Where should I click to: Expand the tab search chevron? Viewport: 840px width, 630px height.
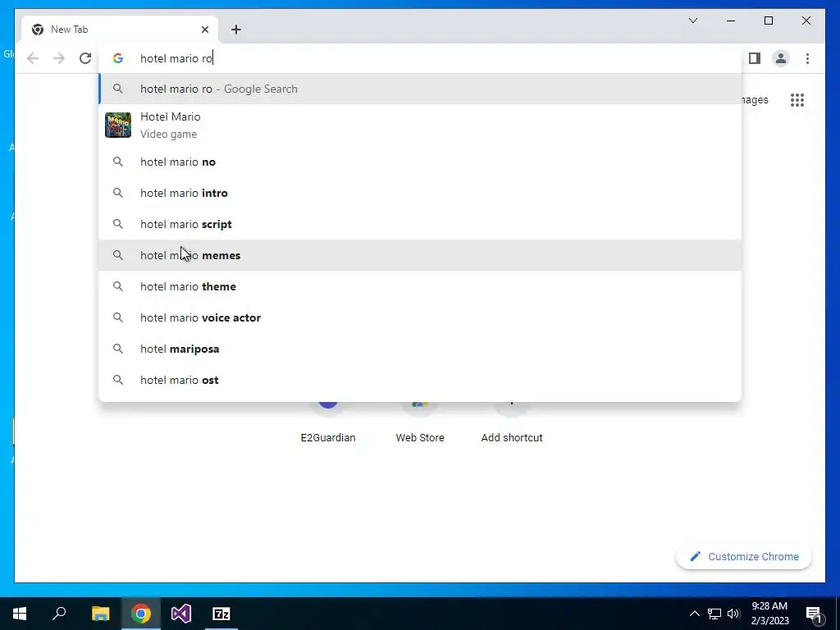coord(692,21)
